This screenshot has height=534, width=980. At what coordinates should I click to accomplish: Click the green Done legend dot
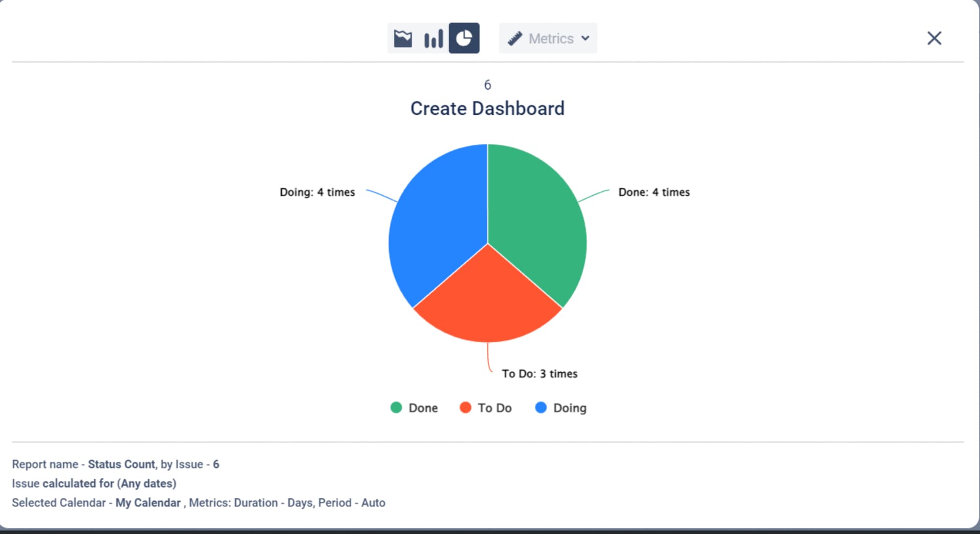click(396, 408)
